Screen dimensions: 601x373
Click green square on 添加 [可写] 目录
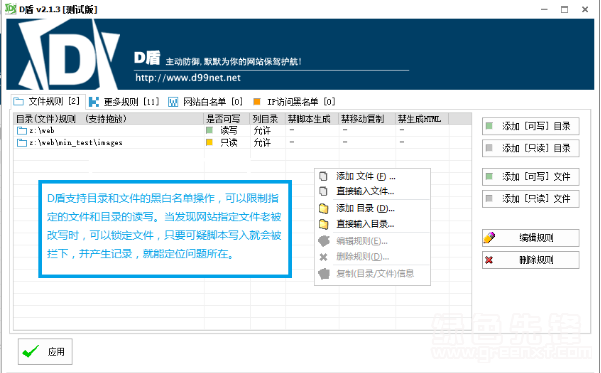tap(489, 126)
